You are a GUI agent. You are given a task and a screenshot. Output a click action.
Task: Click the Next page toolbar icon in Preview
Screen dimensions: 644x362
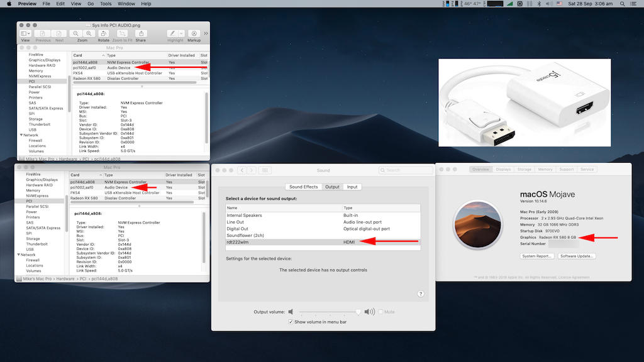(x=59, y=34)
